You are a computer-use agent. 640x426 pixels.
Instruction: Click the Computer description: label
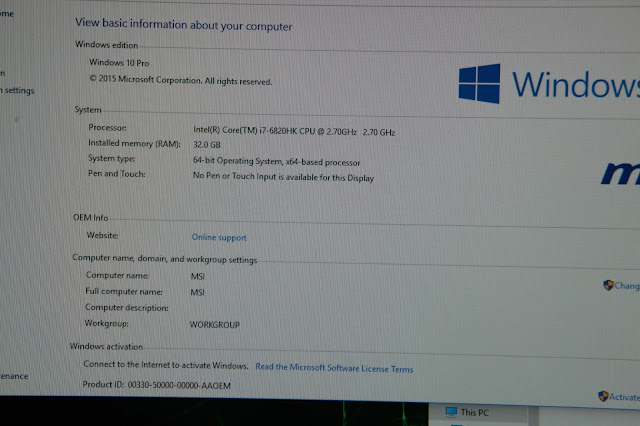point(127,308)
